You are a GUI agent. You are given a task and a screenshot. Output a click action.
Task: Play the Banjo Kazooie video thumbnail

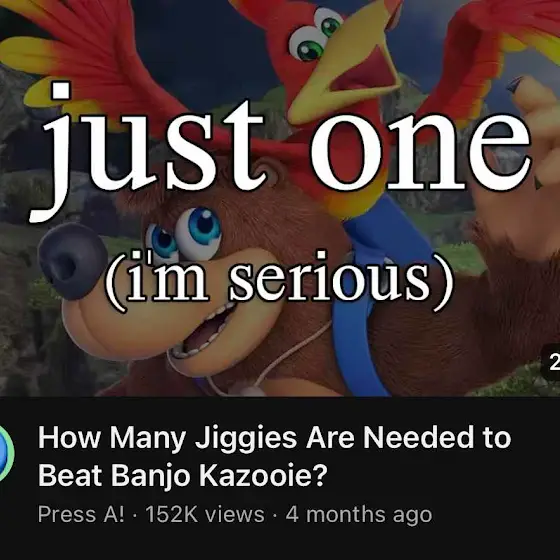click(280, 198)
